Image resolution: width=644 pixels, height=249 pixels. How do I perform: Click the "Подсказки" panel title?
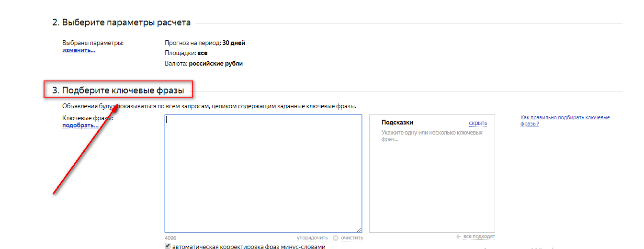[397, 123]
